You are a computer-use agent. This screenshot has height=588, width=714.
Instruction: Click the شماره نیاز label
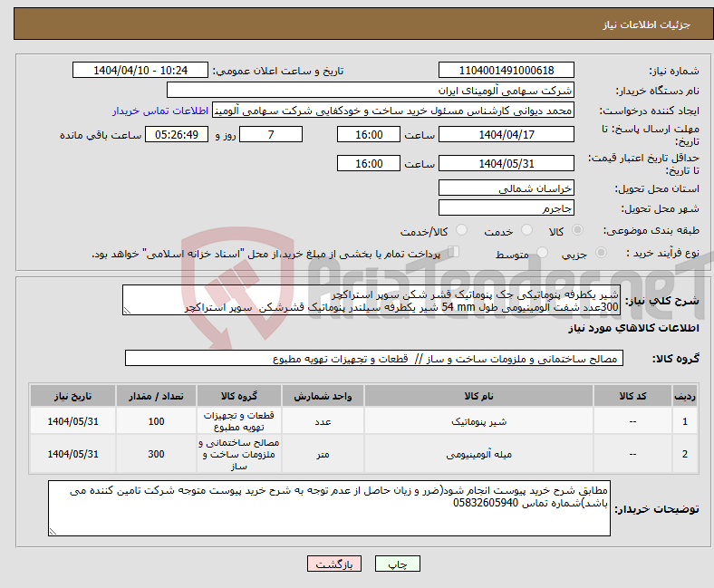(x=674, y=71)
